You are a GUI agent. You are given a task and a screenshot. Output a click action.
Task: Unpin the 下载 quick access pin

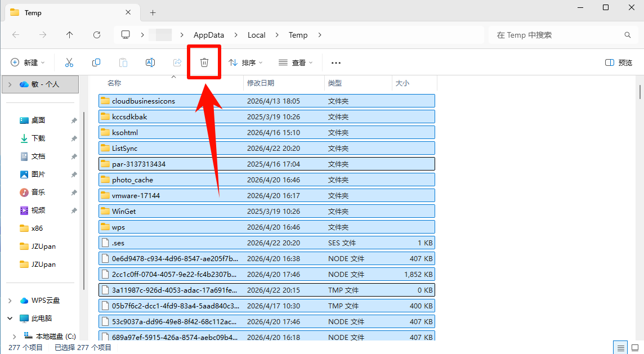point(74,138)
